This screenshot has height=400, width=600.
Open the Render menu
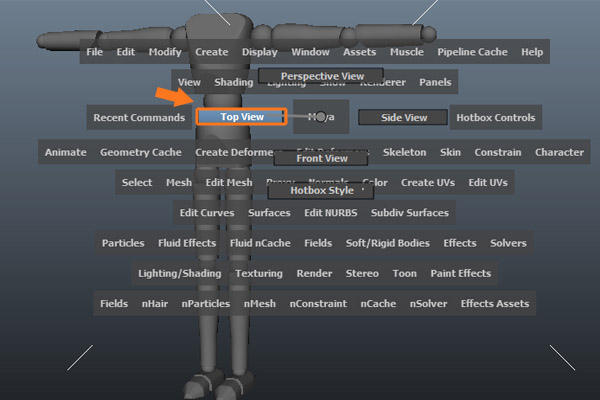314,273
